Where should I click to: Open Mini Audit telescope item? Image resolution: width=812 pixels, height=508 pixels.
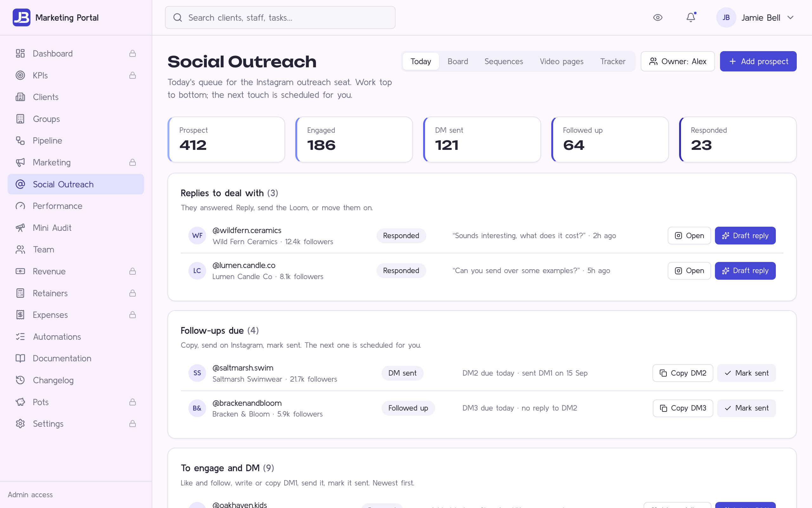point(76,228)
